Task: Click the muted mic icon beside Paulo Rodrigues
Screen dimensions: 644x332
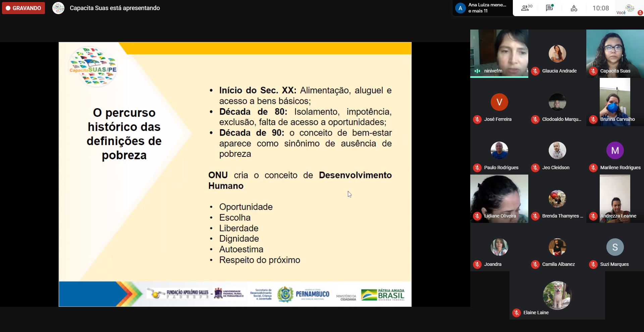Action: tap(477, 168)
